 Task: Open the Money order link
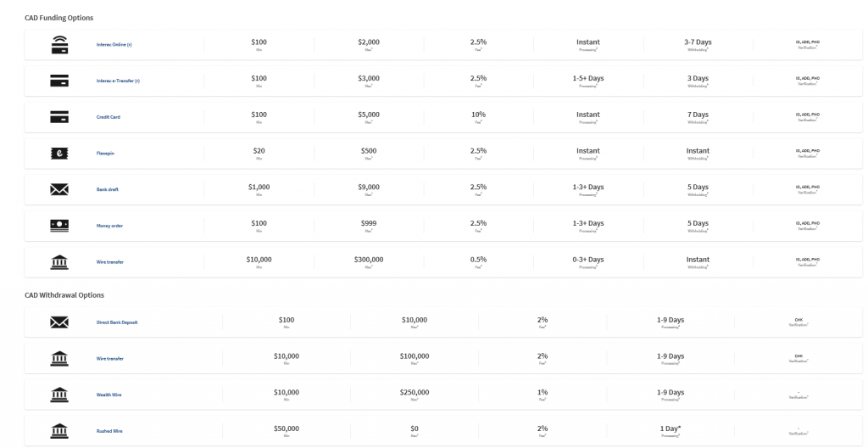tap(109, 226)
